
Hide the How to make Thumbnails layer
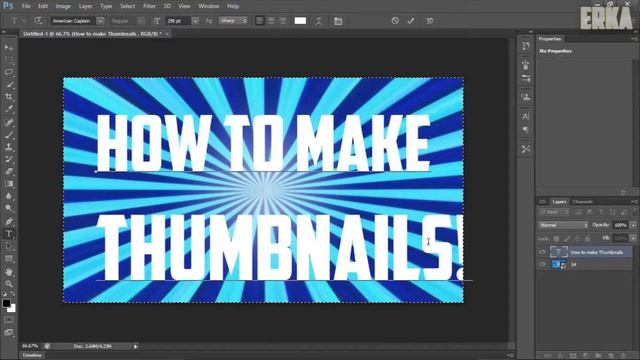[x=542, y=252]
